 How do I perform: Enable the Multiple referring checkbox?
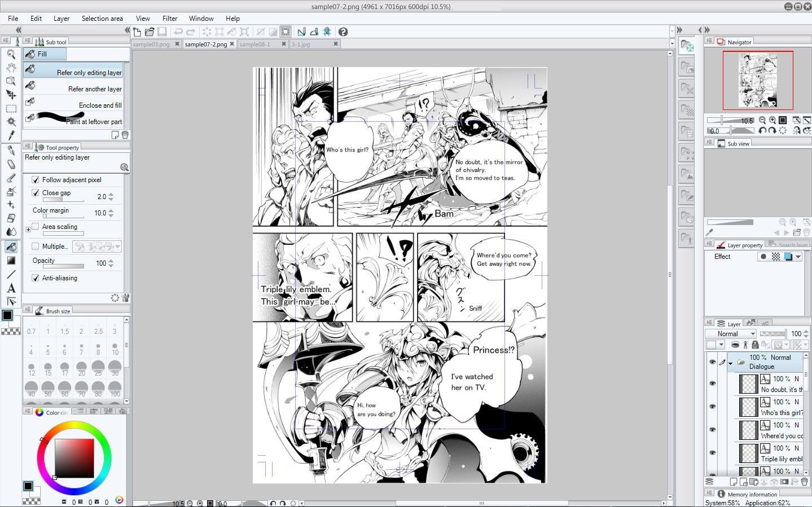(x=36, y=246)
